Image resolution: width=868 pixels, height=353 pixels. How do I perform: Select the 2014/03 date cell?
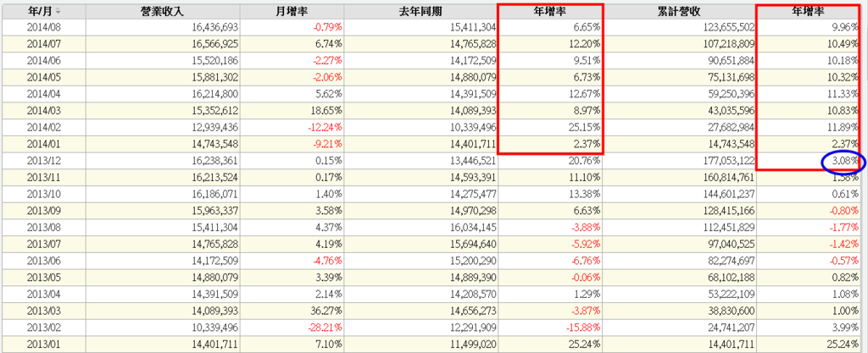pyautogui.click(x=43, y=111)
